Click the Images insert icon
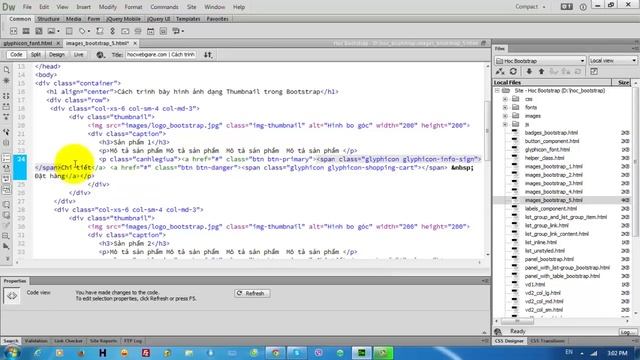This screenshot has height=360, width=640. pyautogui.click(x=51, y=31)
